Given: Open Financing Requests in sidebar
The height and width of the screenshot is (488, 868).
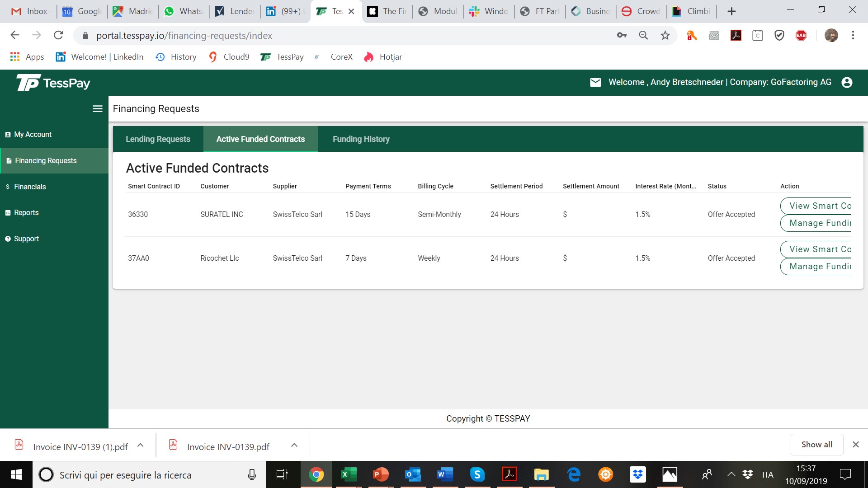Looking at the screenshot, I should (54, 161).
